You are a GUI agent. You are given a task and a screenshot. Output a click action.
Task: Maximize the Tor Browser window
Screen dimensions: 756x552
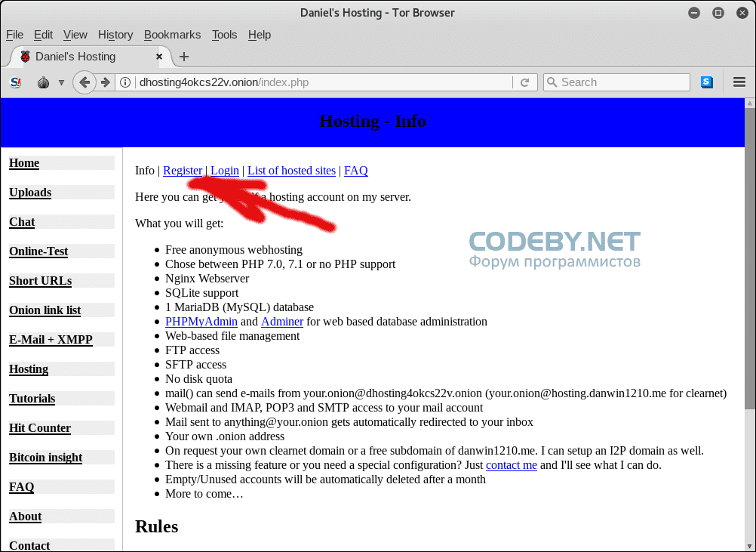(x=718, y=13)
